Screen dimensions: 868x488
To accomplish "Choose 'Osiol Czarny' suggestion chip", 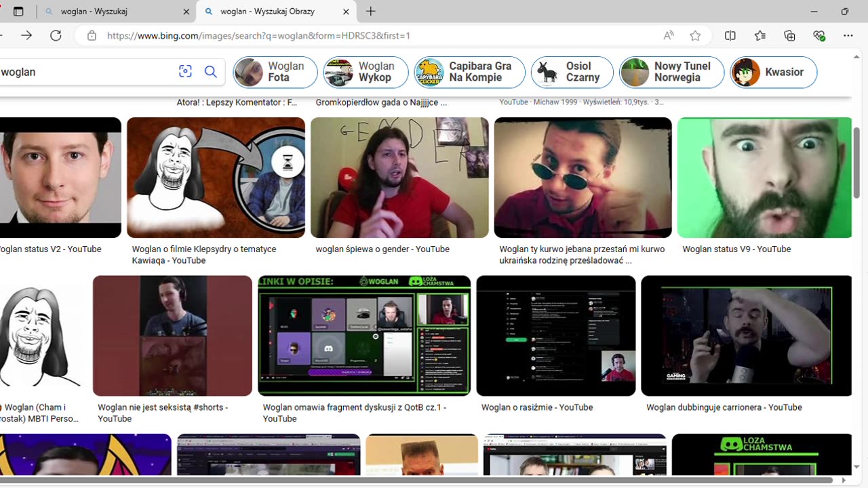I will [x=572, y=72].
